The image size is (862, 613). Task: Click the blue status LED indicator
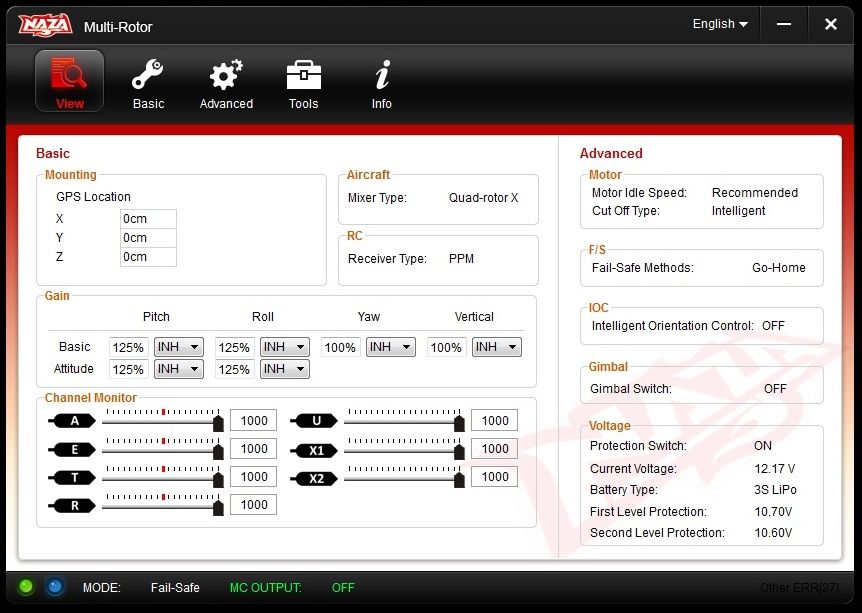tap(54, 587)
